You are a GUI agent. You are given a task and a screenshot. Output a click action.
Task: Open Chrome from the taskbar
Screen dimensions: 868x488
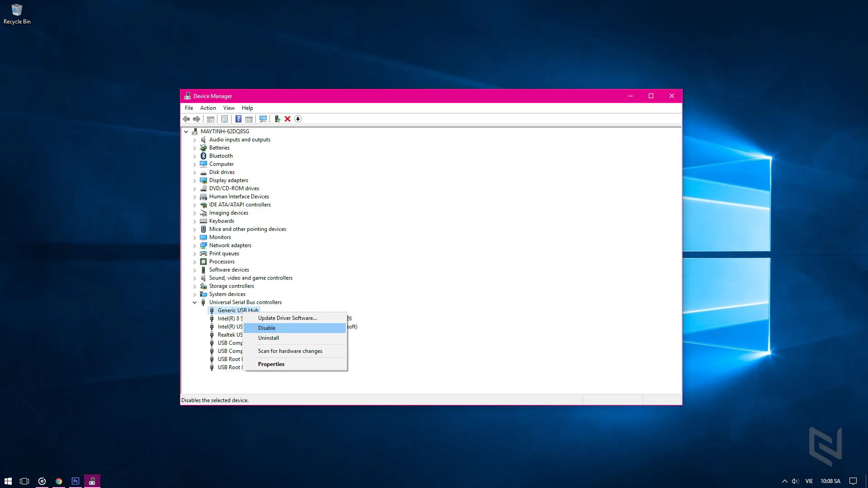(x=59, y=481)
